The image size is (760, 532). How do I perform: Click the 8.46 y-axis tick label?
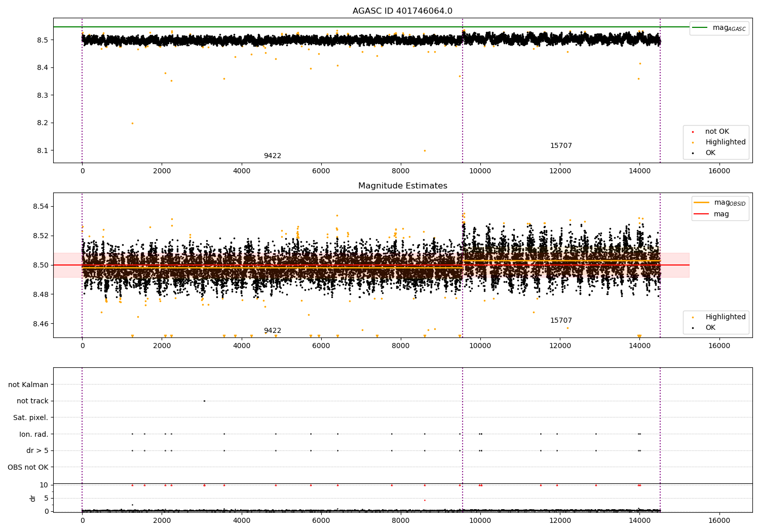tap(41, 324)
